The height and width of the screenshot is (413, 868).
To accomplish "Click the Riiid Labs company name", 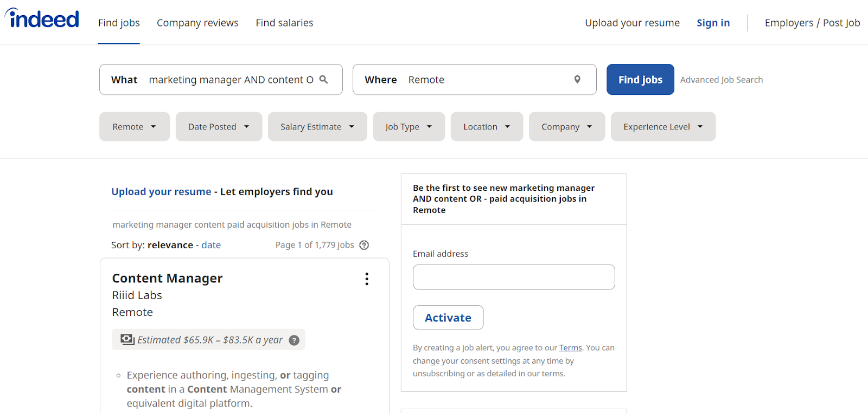I will coord(137,295).
